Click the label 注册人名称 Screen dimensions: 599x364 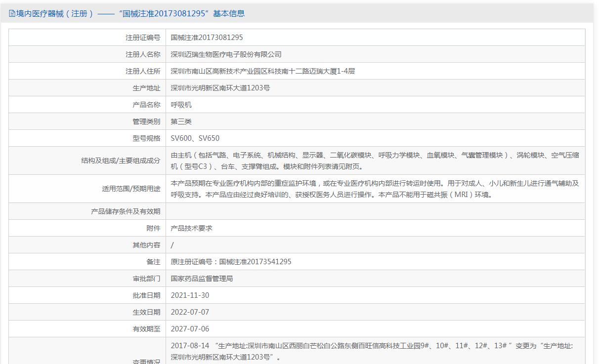click(x=143, y=54)
